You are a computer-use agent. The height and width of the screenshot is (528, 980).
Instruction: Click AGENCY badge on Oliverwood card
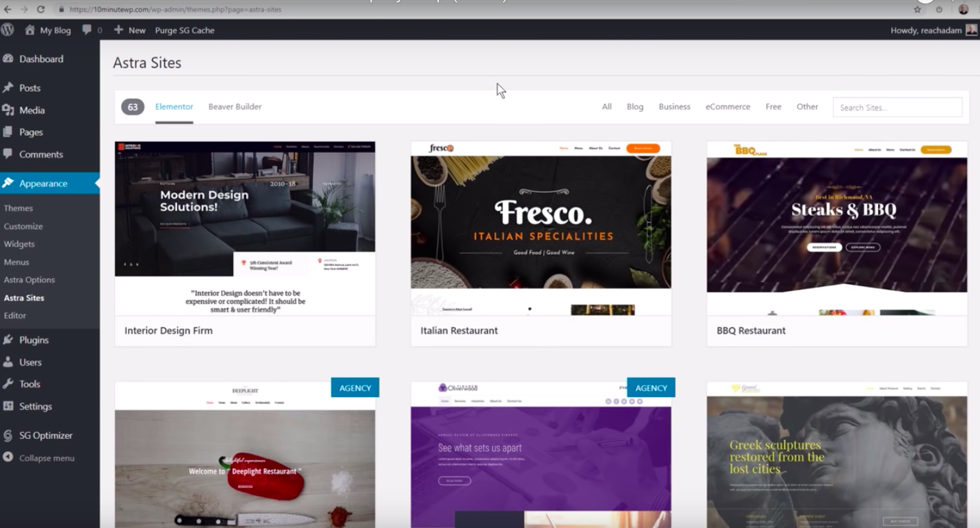click(x=651, y=387)
